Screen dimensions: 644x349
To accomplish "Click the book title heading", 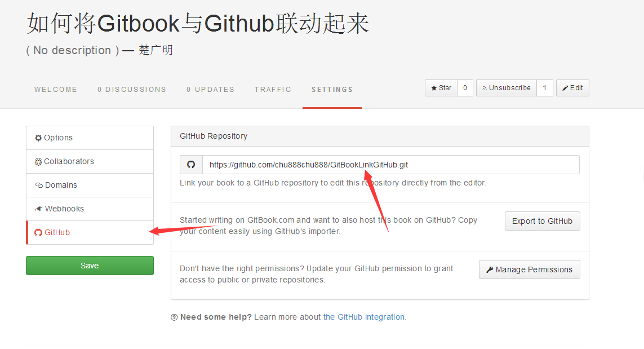I will [198, 23].
